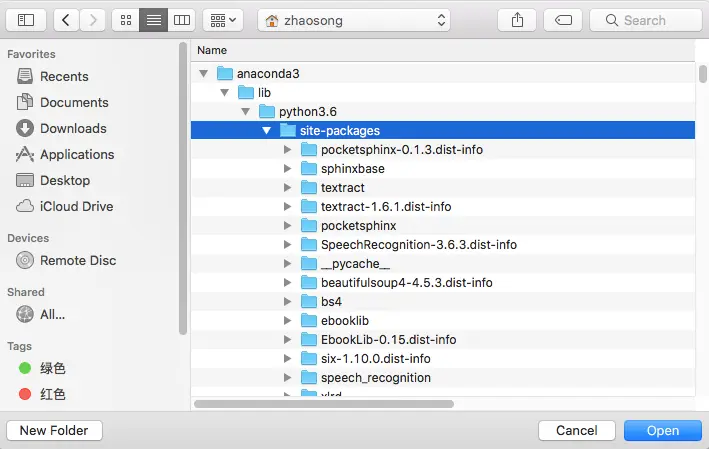Screen dimensions: 709x449
Task: Click the Recents sidebar icon
Action: 25,76
